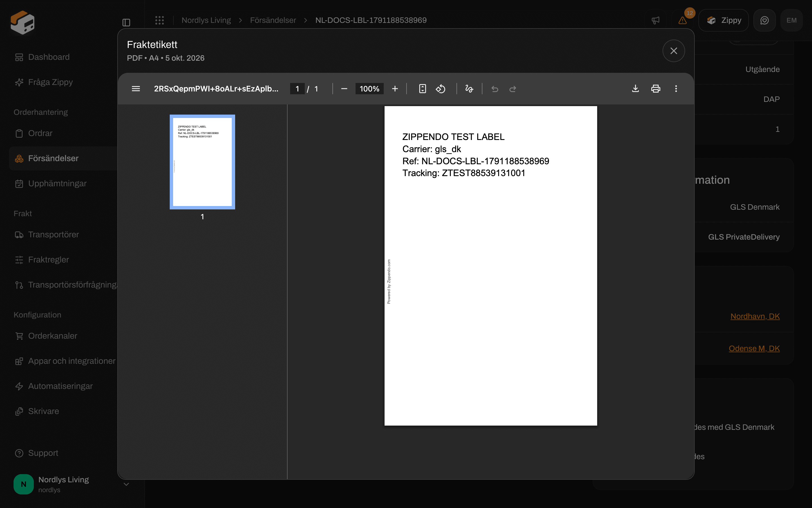This screenshot has height=508, width=812.
Task: Print the shipping label
Action: point(656,89)
